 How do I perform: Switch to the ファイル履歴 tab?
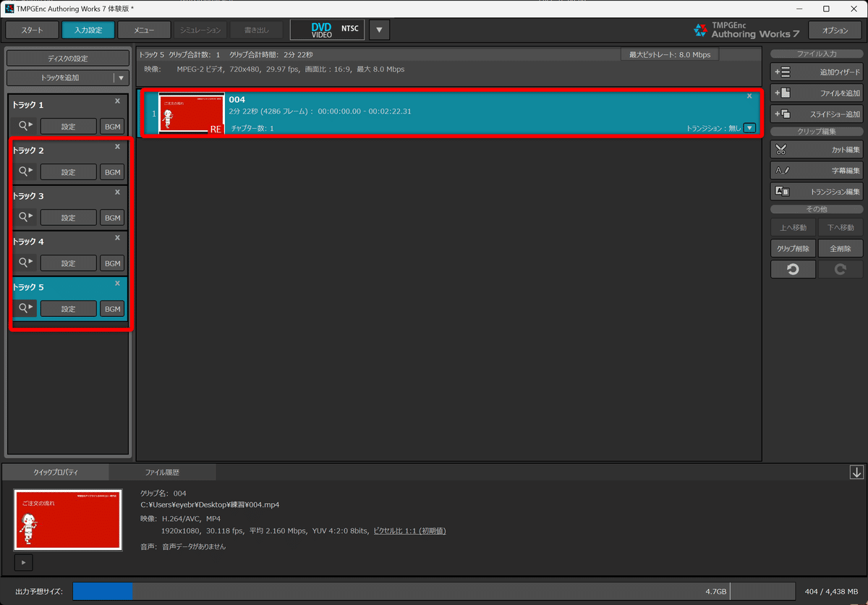pos(162,473)
